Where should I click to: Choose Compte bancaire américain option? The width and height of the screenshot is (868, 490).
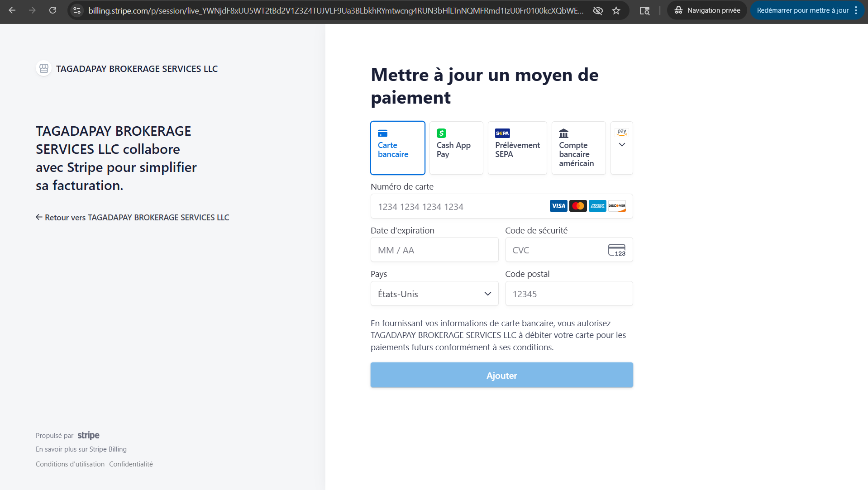click(x=578, y=147)
